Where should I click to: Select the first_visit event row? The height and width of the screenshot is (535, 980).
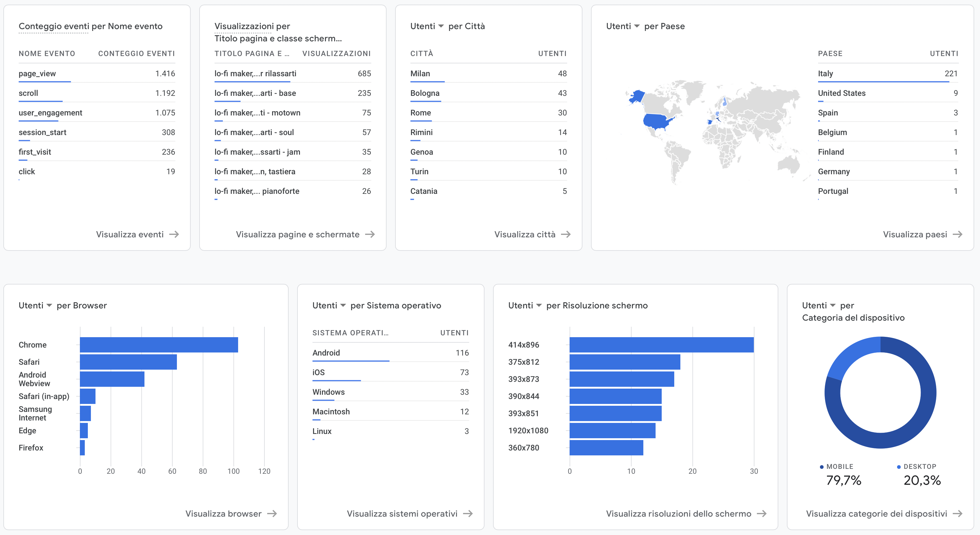pos(97,152)
